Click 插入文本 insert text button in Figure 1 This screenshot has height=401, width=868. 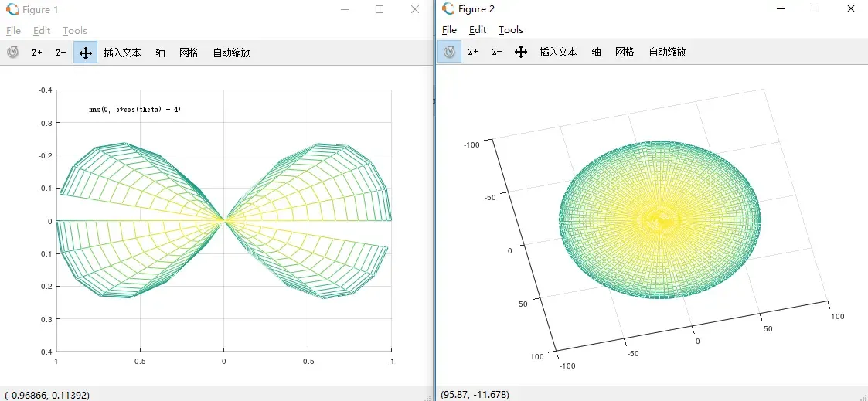coord(122,53)
